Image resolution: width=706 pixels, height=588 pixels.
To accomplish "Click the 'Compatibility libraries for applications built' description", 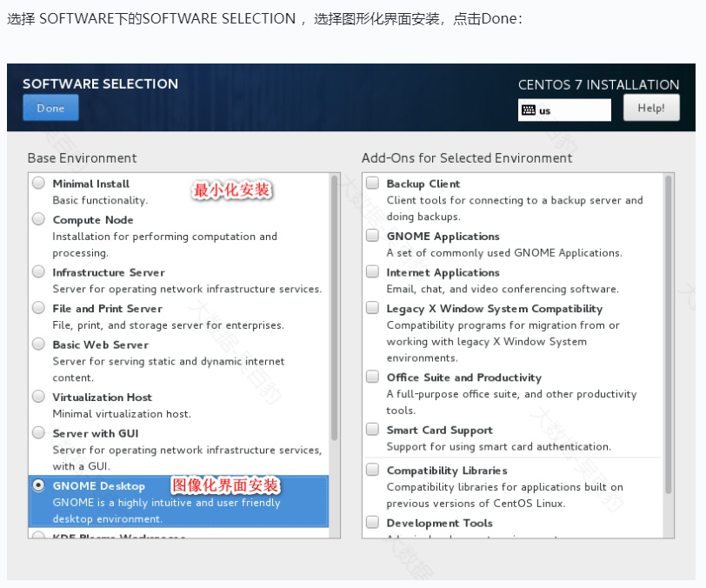I will point(505,495).
